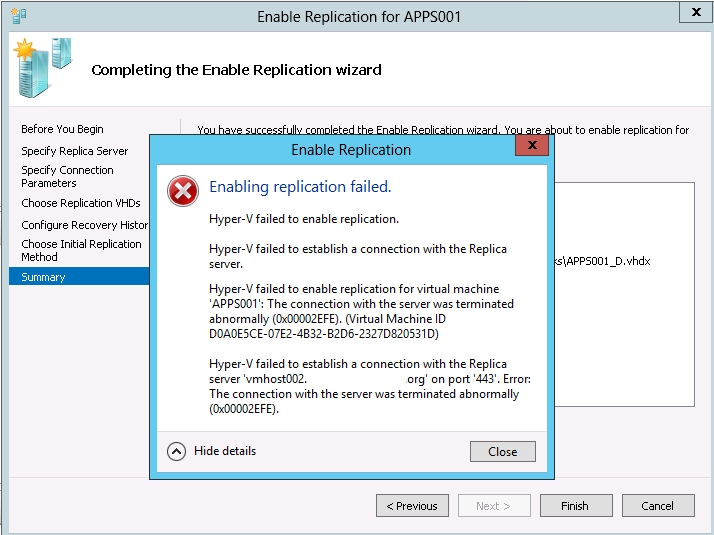This screenshot has width=714, height=535.
Task: Close the Enable Replication for APPS001 window
Action: pyautogui.click(x=696, y=12)
